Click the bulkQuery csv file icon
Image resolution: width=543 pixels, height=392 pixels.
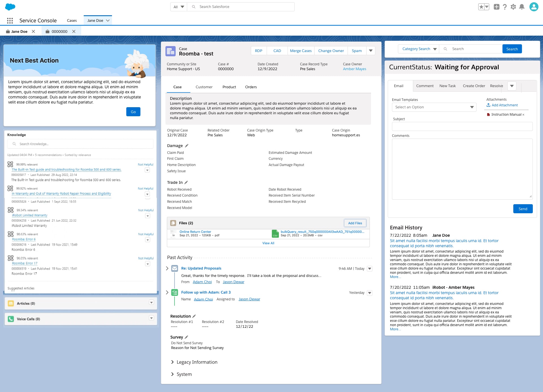(275, 233)
